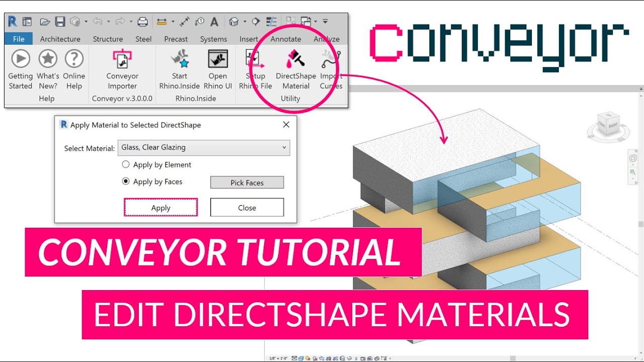Screen dimensions: 644x362
Task: Click Start Rhino.Inside icon
Action: [x=180, y=59]
